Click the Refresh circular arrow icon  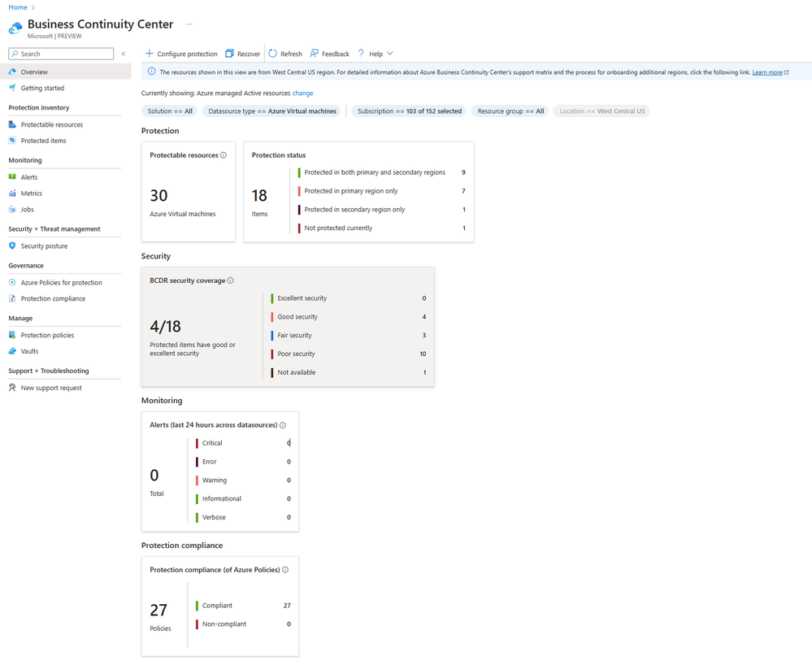273,54
